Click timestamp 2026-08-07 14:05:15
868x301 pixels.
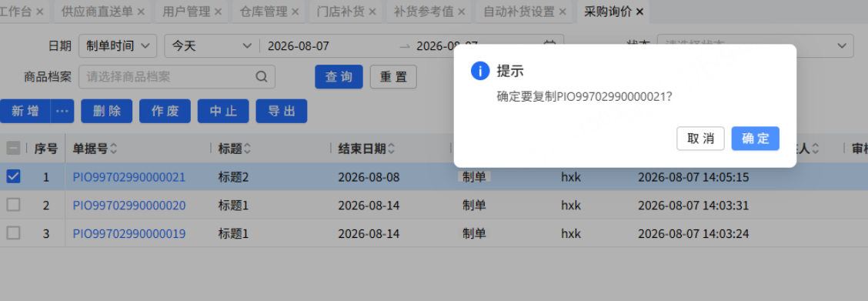(x=693, y=177)
